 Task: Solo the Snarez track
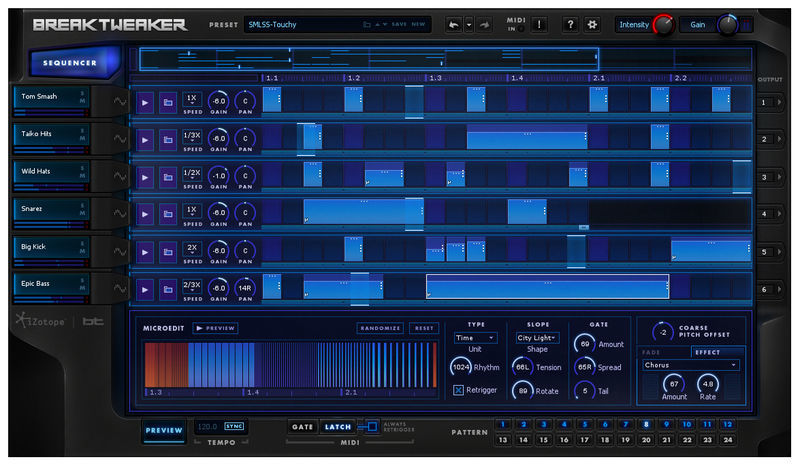tap(82, 206)
